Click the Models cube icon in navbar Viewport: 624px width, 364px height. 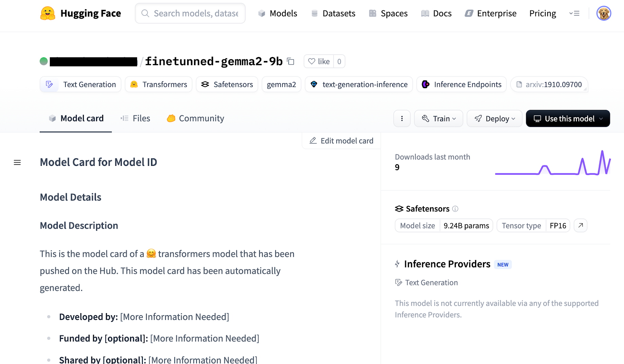point(261,13)
